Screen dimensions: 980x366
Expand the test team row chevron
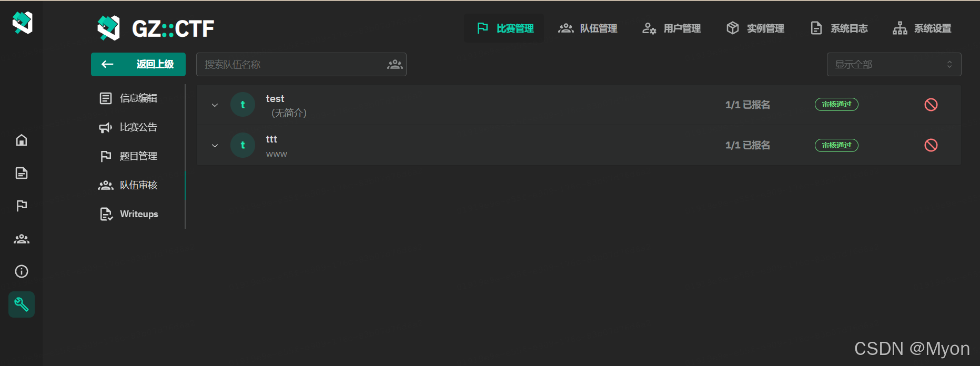click(215, 105)
